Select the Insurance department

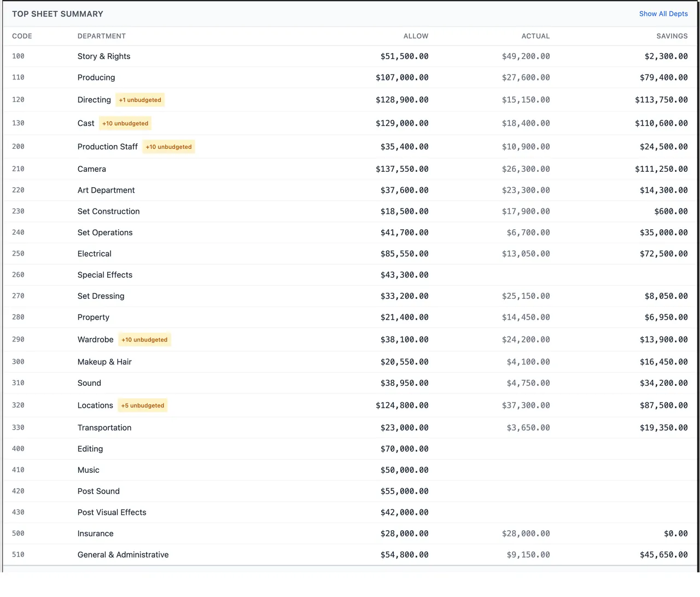click(x=96, y=534)
